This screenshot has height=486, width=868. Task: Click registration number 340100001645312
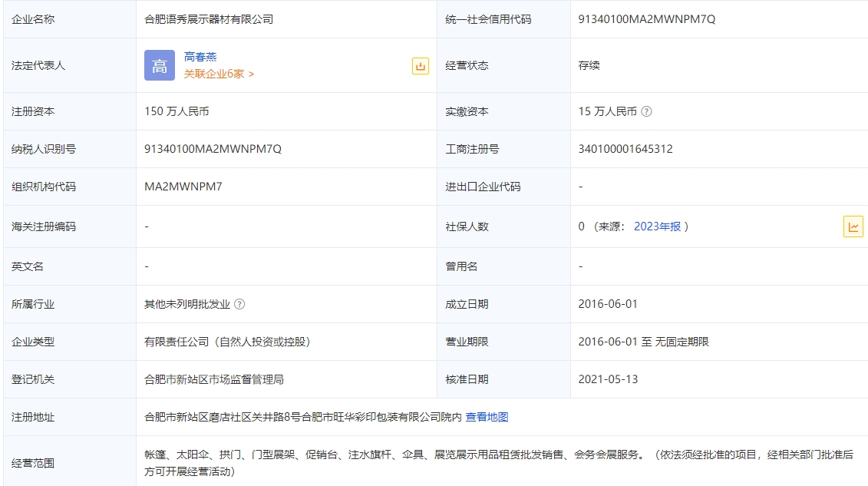coord(625,149)
